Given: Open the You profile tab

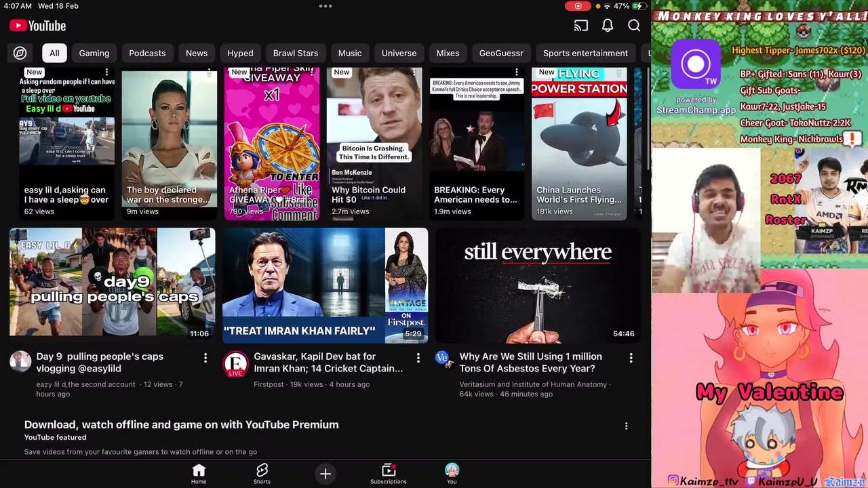Looking at the screenshot, I should tap(452, 474).
